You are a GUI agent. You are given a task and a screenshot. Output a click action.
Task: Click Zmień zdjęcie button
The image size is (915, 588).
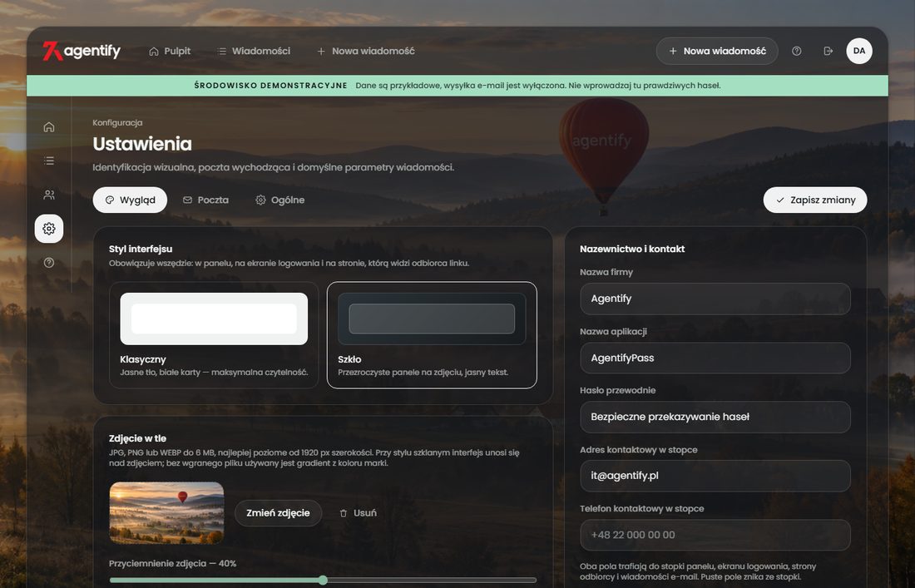point(279,513)
